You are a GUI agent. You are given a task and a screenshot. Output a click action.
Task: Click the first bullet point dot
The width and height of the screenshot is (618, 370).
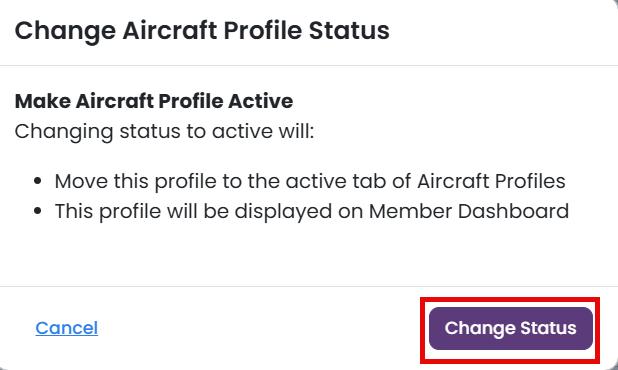point(38,181)
